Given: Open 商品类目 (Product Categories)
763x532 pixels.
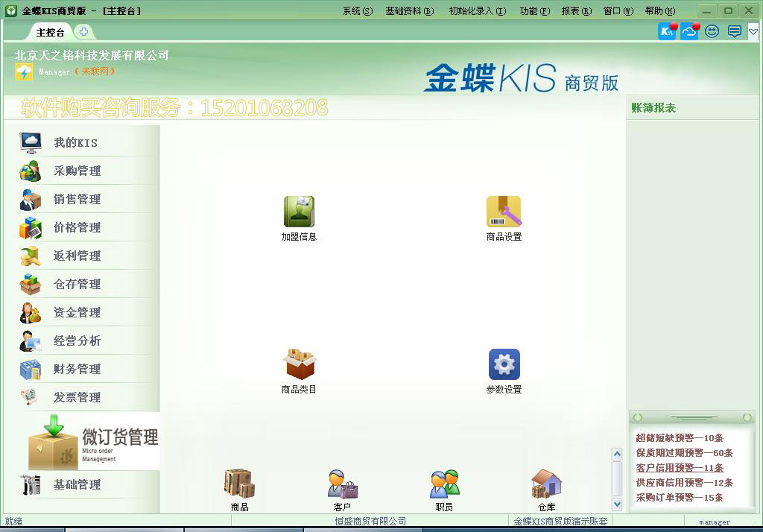Looking at the screenshot, I should (x=299, y=365).
